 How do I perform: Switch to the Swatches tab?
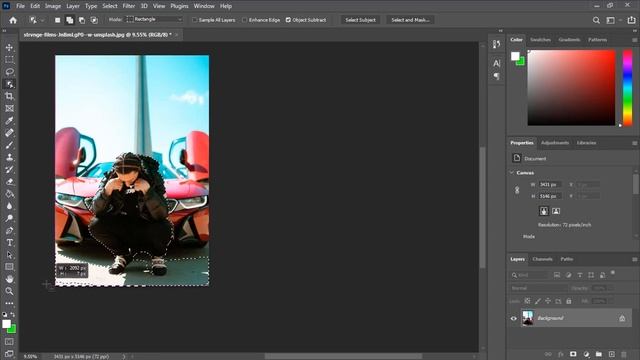[x=540, y=40]
